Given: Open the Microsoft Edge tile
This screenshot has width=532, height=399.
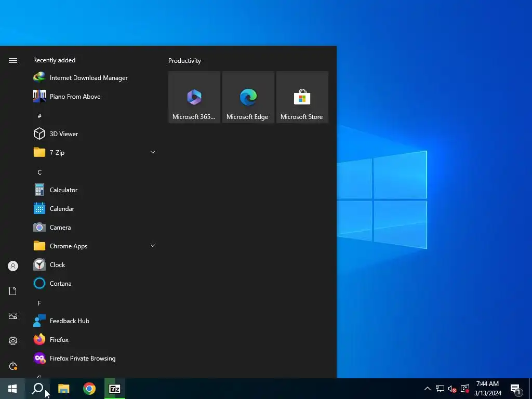Looking at the screenshot, I should pos(248,97).
